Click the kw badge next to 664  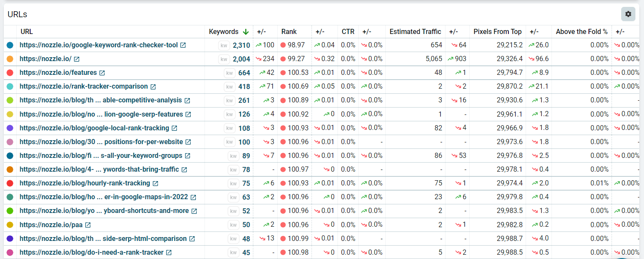[x=229, y=73]
